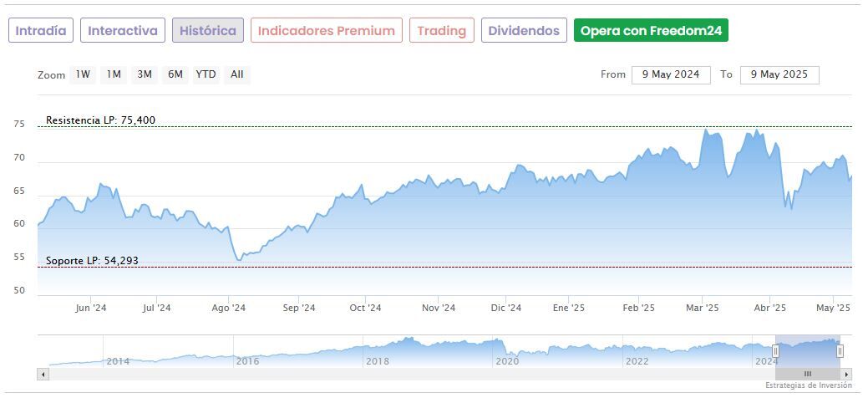Viewport: 868px width, 398px height.
Task: Choose the 3M zoom range
Action: tap(145, 74)
